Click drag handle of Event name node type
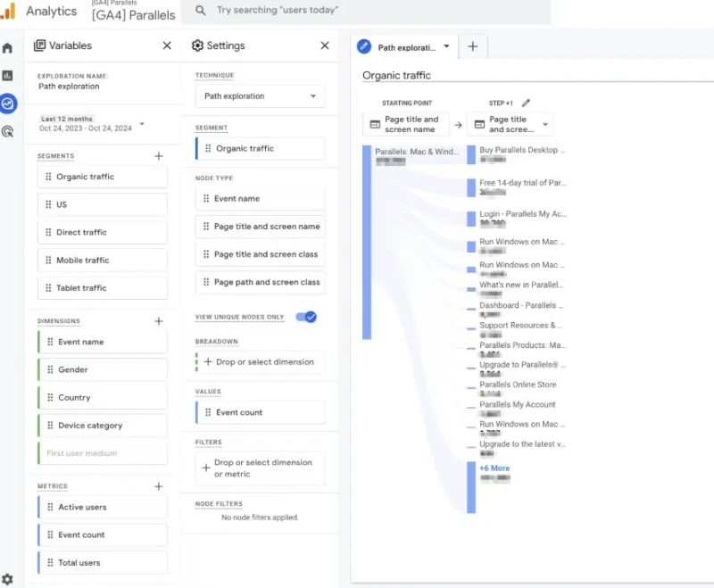The height and width of the screenshot is (588, 714). coord(206,198)
